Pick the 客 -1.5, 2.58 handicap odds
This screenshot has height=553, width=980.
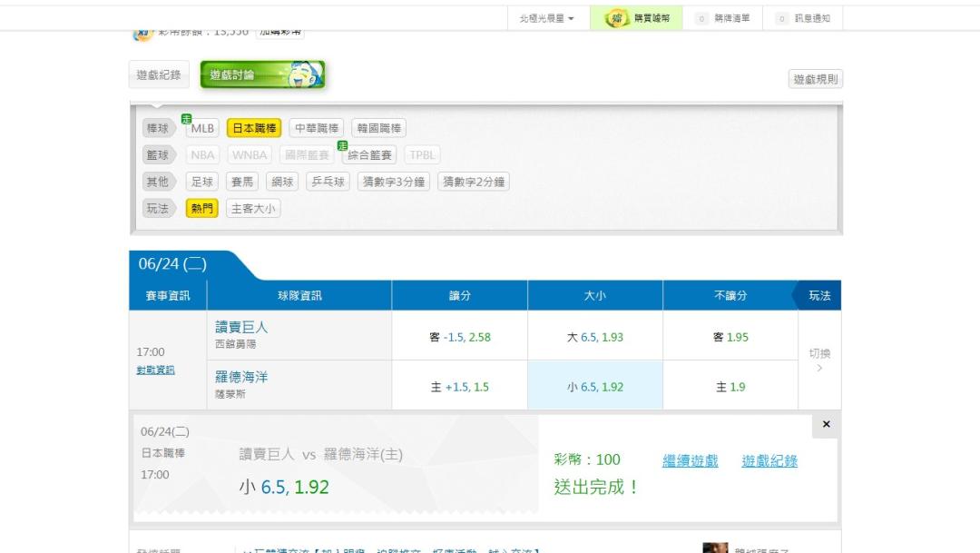[460, 337]
